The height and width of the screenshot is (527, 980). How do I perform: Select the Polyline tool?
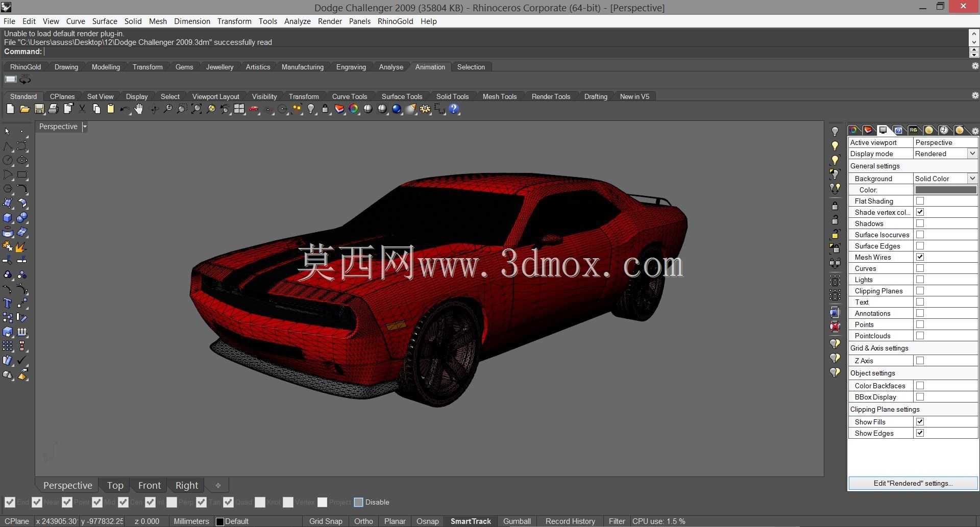[x=8, y=147]
